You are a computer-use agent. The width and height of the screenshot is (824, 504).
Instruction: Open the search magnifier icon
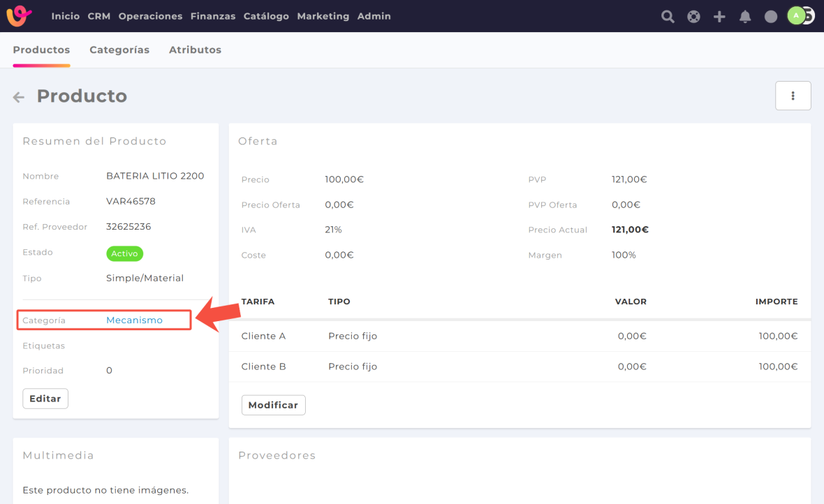coord(668,17)
